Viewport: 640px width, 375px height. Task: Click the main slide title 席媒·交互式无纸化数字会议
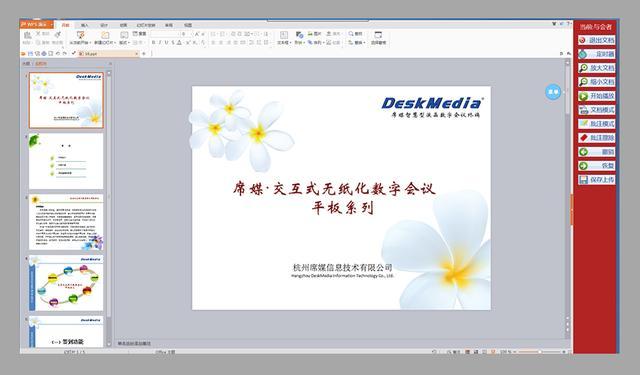[x=334, y=189]
